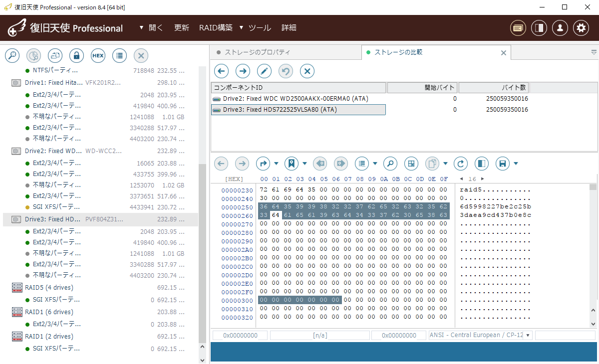Select the RAID1 (2 drives) tree item
This screenshot has height=364, width=599.
(x=100, y=336)
